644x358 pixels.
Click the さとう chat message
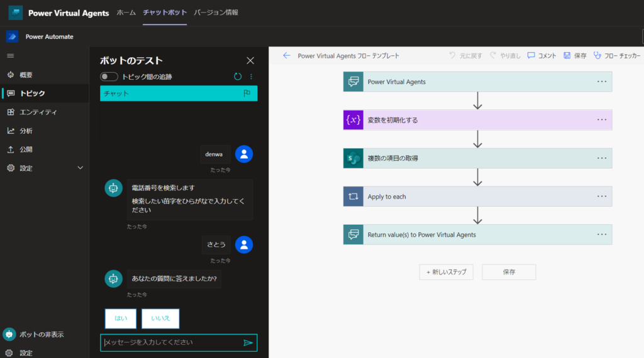tap(216, 245)
